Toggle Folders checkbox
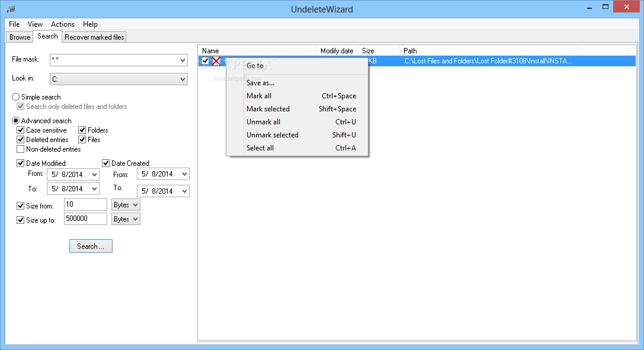Screen dimensions: 644x350 (x=82, y=130)
